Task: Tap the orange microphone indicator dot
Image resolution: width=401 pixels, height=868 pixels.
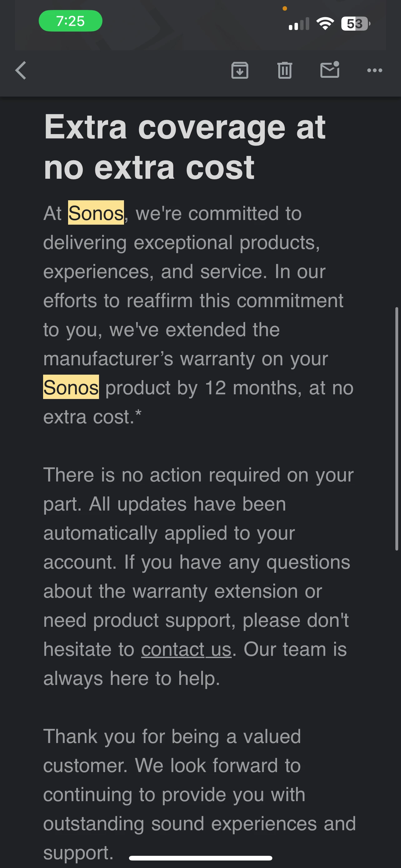Action: pos(285,8)
